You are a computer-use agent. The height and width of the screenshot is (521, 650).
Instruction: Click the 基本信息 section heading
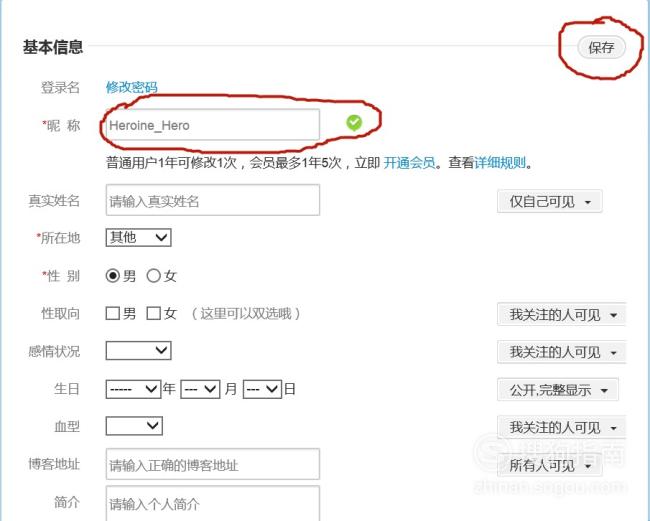[53, 47]
